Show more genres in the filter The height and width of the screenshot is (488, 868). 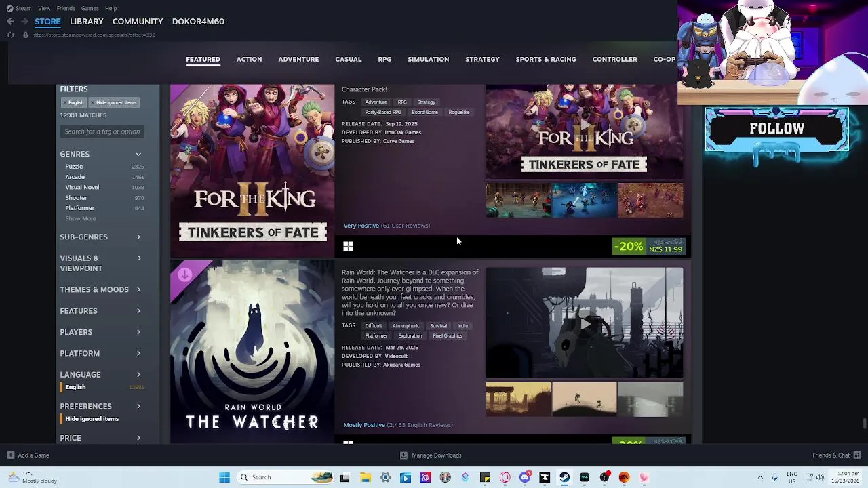(81, 218)
